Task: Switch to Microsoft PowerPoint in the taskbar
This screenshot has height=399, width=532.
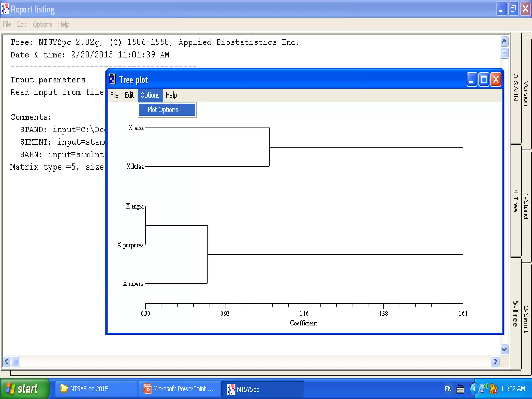Action: 179,389
